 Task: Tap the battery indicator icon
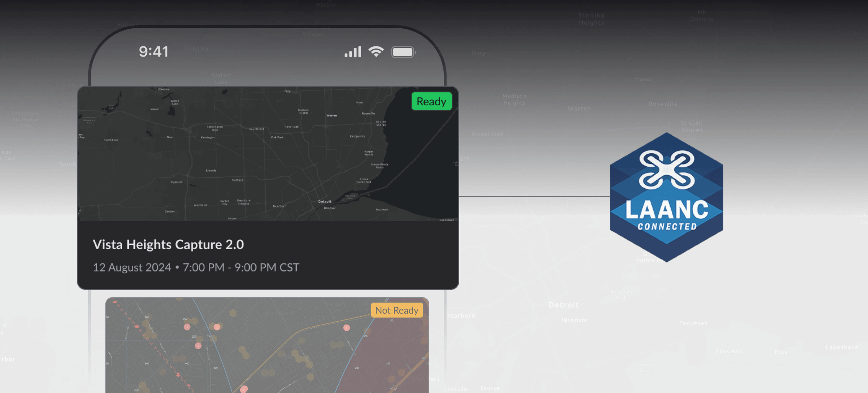point(403,51)
